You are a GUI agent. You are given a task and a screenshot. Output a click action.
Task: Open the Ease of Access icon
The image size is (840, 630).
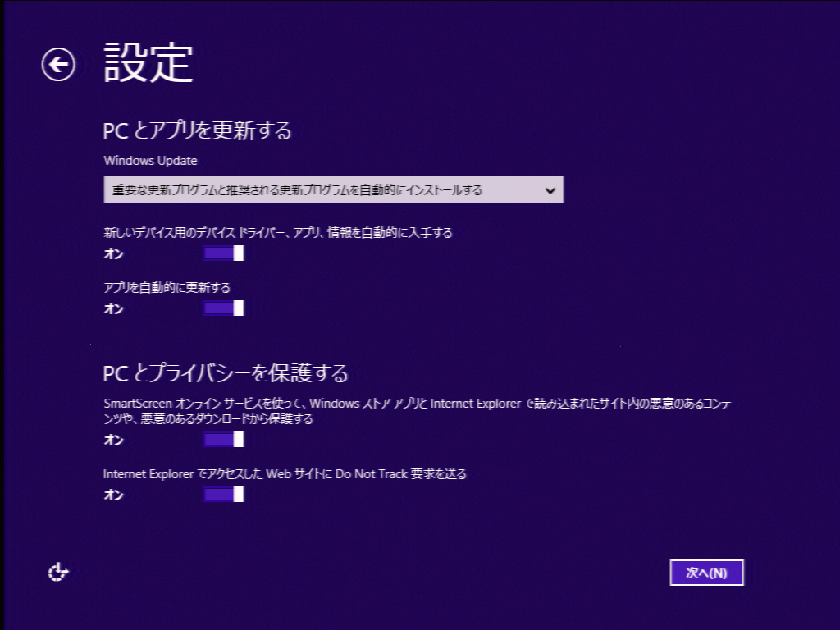click(x=58, y=572)
